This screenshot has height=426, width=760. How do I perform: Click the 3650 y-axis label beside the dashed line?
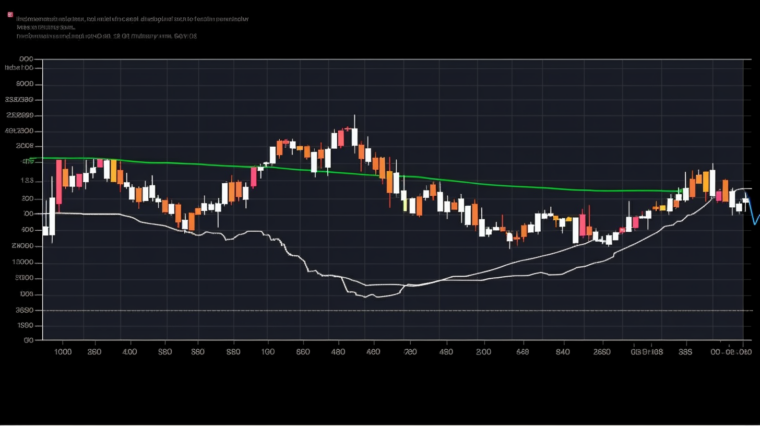25,310
